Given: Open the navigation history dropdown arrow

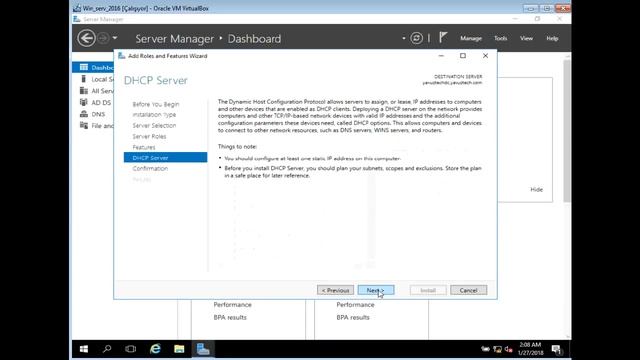Looking at the screenshot, I should click(x=115, y=38).
